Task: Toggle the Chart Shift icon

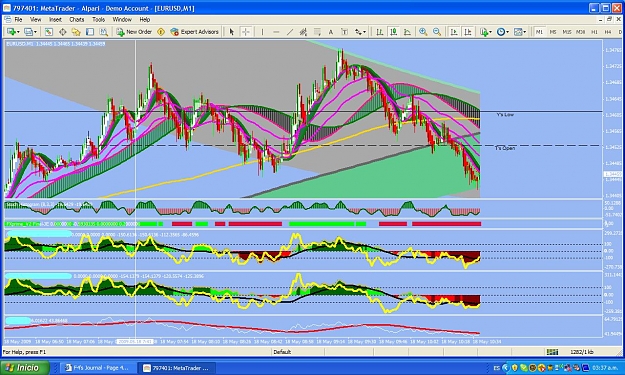Action: click(x=468, y=32)
